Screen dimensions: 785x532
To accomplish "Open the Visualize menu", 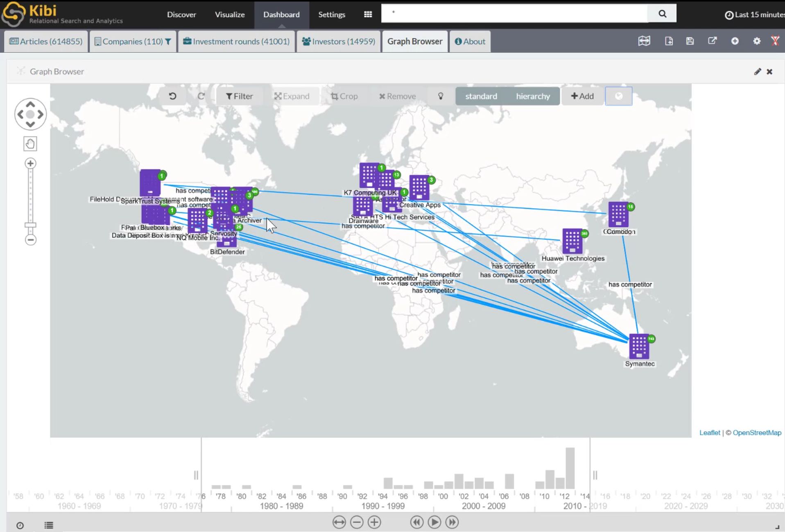I will click(x=230, y=14).
